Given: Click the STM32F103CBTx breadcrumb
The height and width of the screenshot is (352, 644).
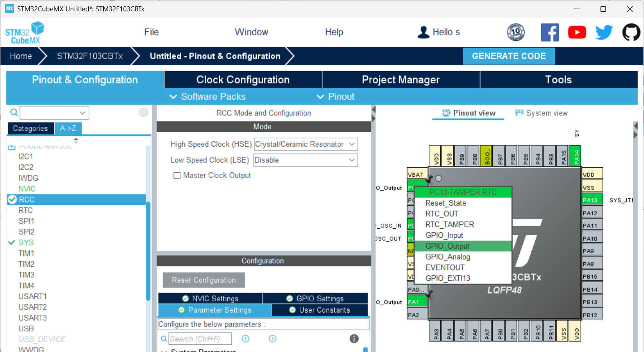Looking at the screenshot, I should [90, 56].
